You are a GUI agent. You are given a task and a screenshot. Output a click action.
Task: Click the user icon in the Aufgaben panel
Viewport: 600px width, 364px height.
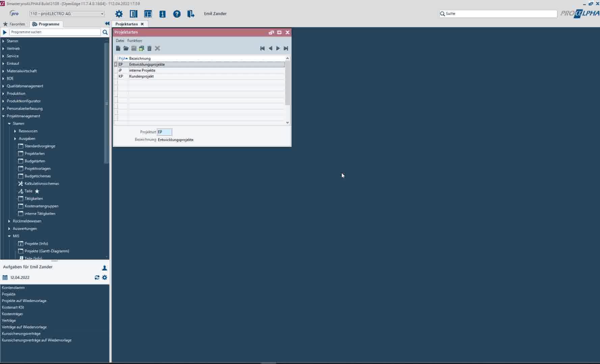105,268
